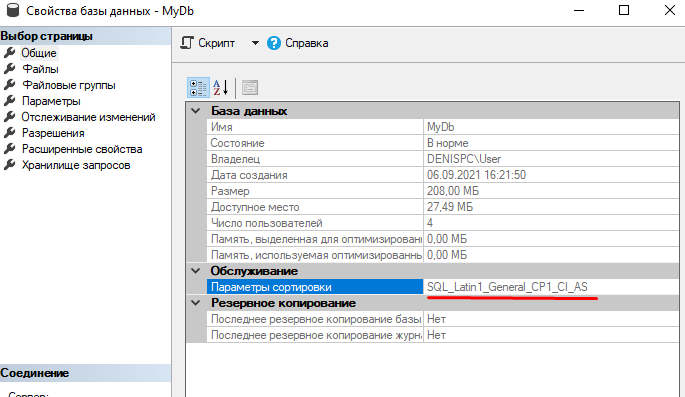
Task: Sort properties alphabetically with A-Z icon
Action: pyautogui.click(x=221, y=87)
